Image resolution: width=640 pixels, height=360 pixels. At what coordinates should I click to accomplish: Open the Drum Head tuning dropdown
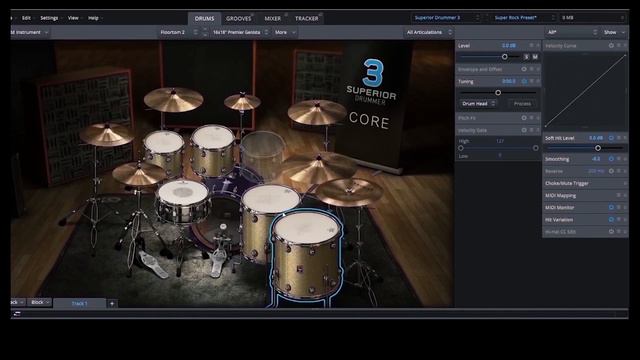pyautogui.click(x=478, y=104)
